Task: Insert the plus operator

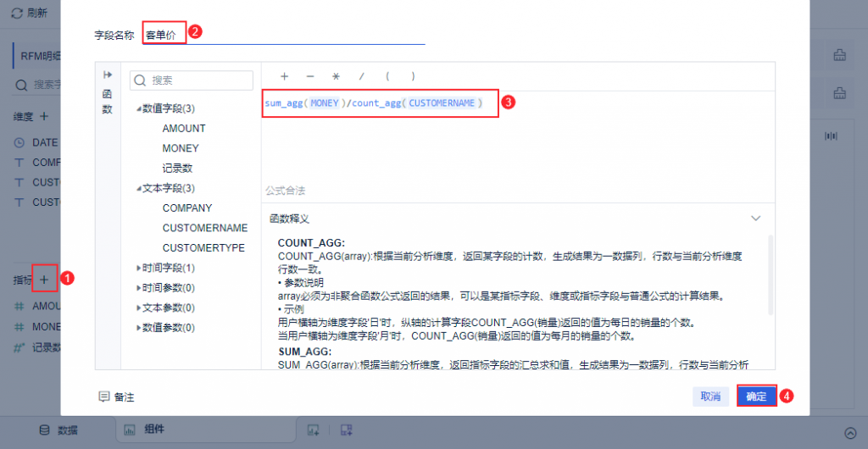Action: (285, 77)
